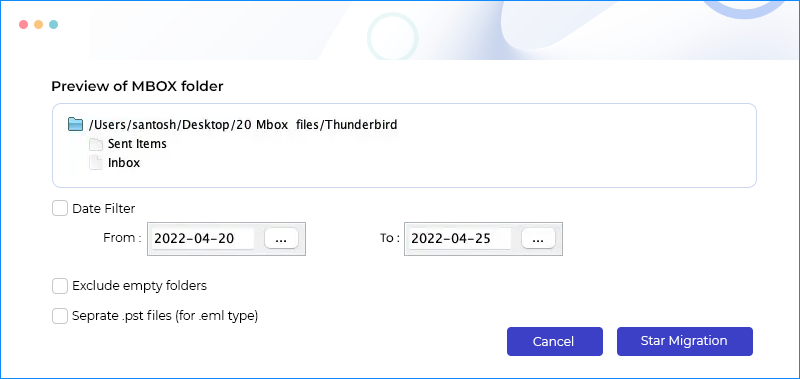
Task: Click the To : label
Action: tap(390, 238)
